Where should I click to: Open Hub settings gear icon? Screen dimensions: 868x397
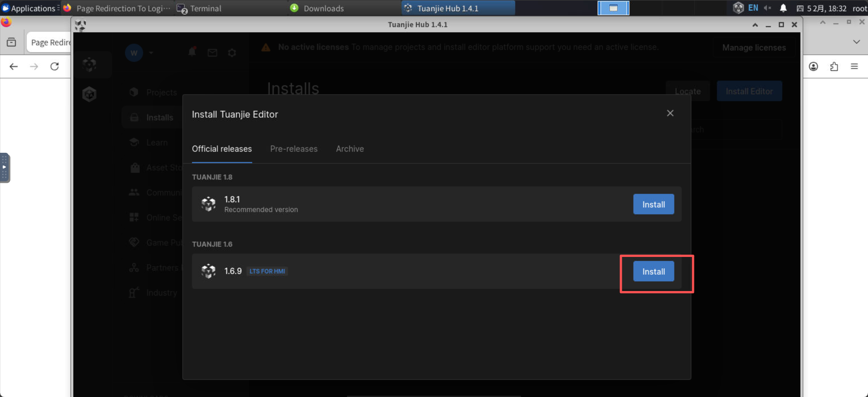coord(232,53)
